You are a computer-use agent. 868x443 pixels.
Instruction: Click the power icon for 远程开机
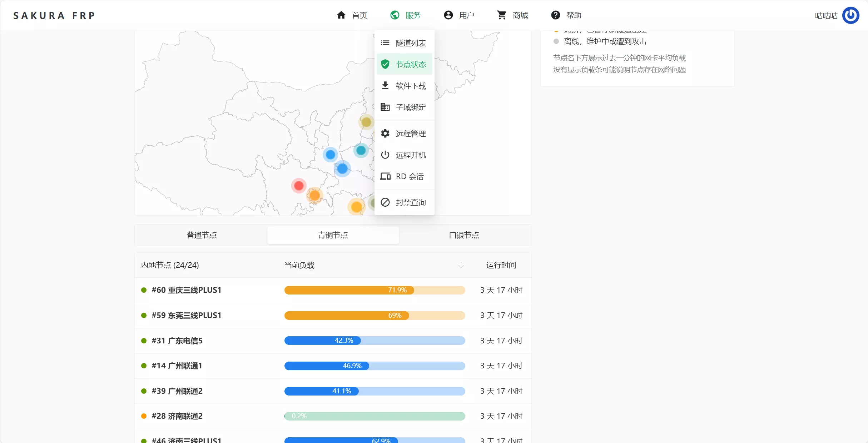pyautogui.click(x=385, y=155)
